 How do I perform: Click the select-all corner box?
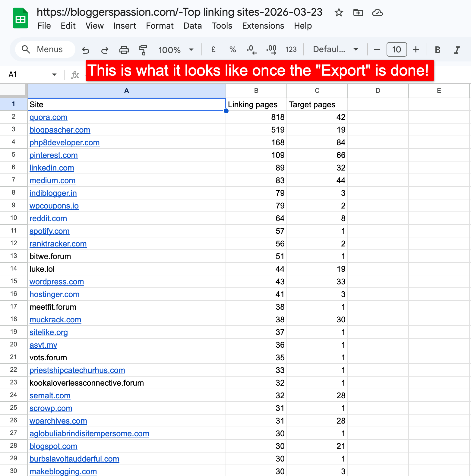pyautogui.click(x=14, y=91)
